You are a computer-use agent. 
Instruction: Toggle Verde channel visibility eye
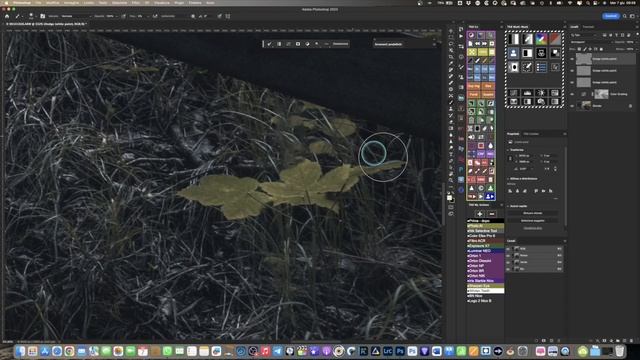508,262
